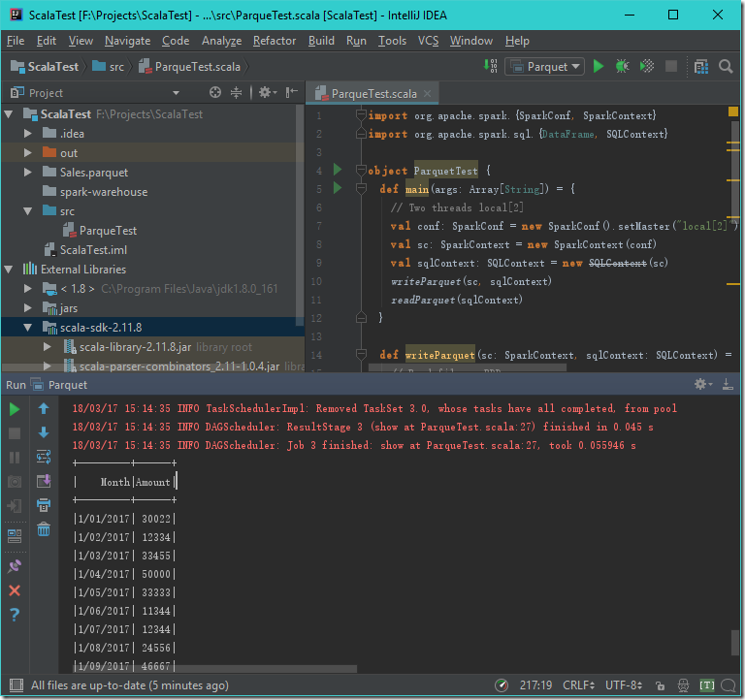This screenshot has width=745, height=700.
Task: Click the print icon in Run panel
Action: pos(44,505)
